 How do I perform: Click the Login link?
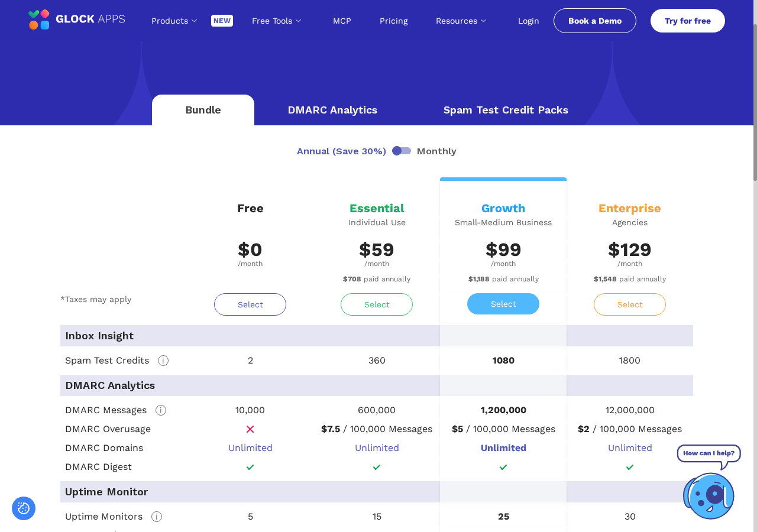tap(529, 21)
